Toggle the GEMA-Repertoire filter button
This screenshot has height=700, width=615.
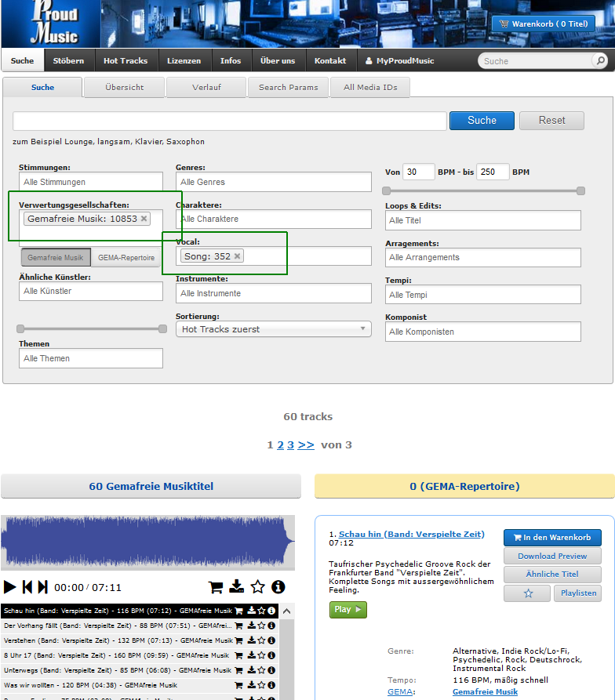(x=126, y=258)
